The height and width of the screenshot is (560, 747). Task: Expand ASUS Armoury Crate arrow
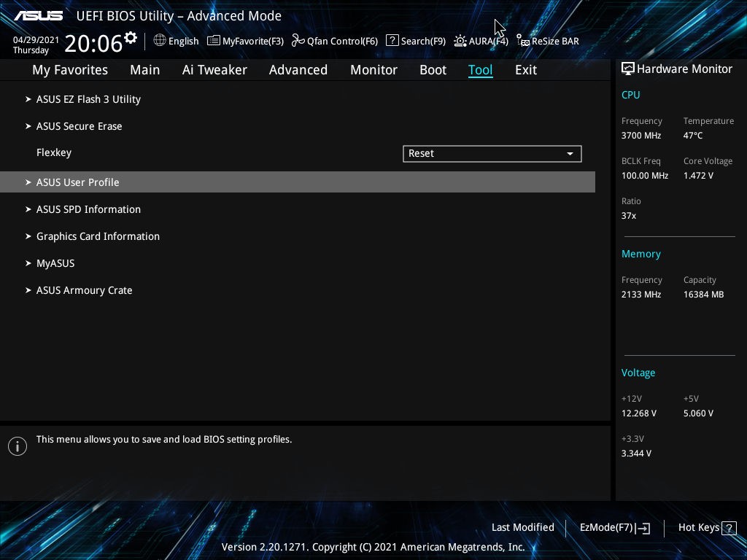28,290
